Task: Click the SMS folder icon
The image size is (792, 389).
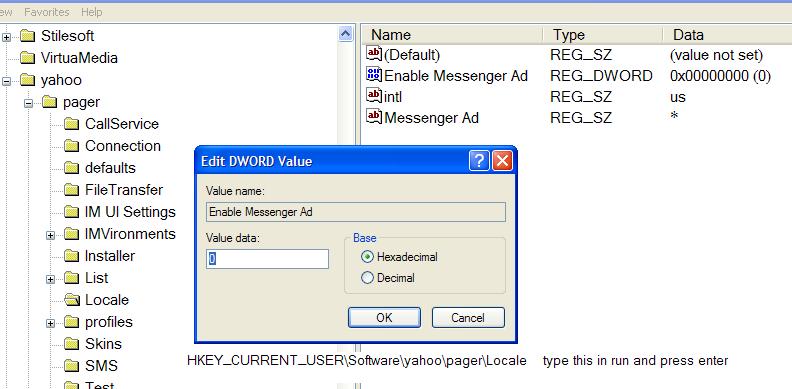Action: coord(72,366)
